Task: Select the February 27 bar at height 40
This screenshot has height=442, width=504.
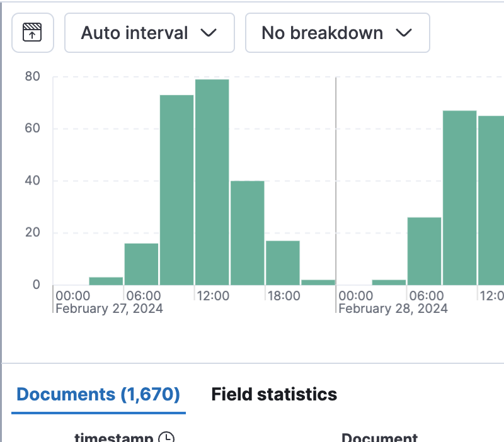Action: (247, 233)
